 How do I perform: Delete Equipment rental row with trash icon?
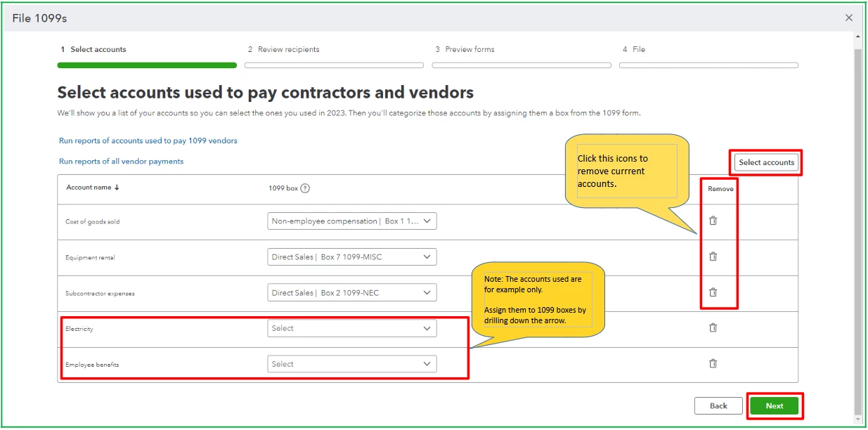point(713,256)
